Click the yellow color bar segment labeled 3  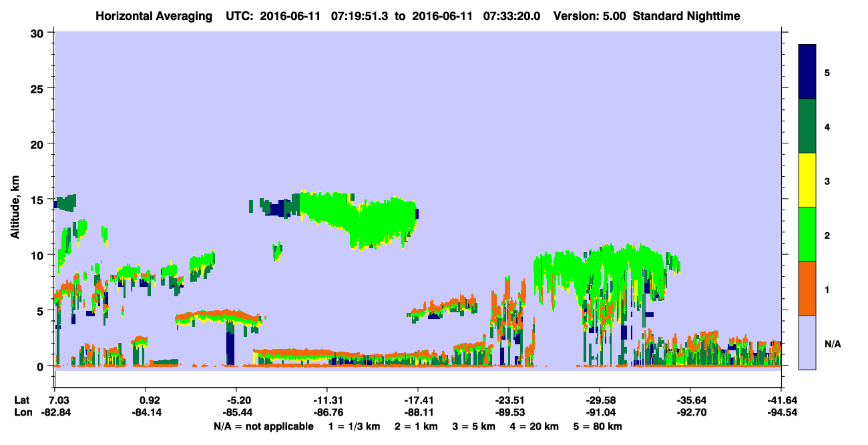click(x=807, y=180)
